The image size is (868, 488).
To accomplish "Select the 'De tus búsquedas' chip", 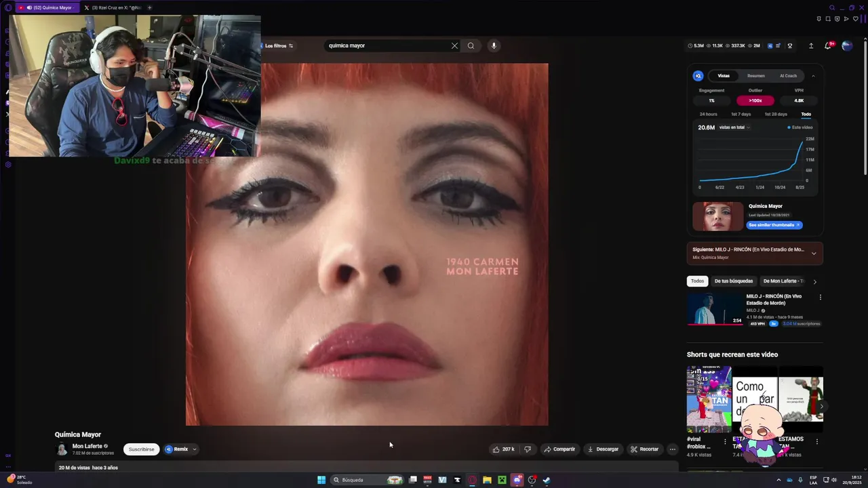I will coord(733,281).
